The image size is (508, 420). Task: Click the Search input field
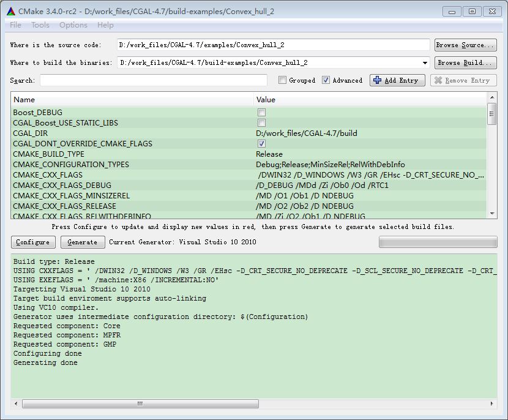[x=154, y=80]
